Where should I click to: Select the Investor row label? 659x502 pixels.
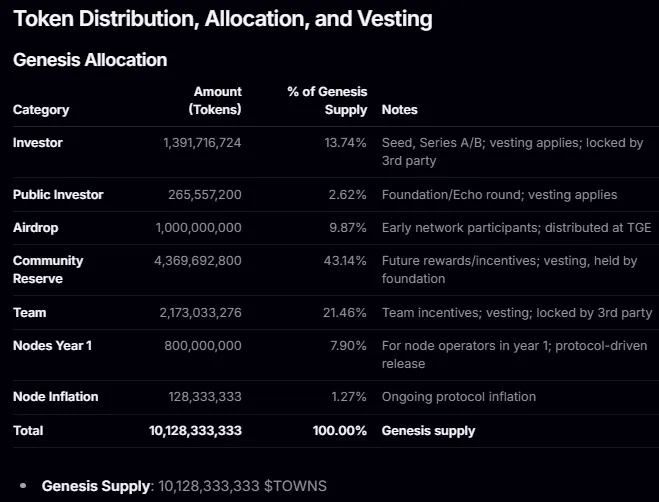click(x=38, y=143)
